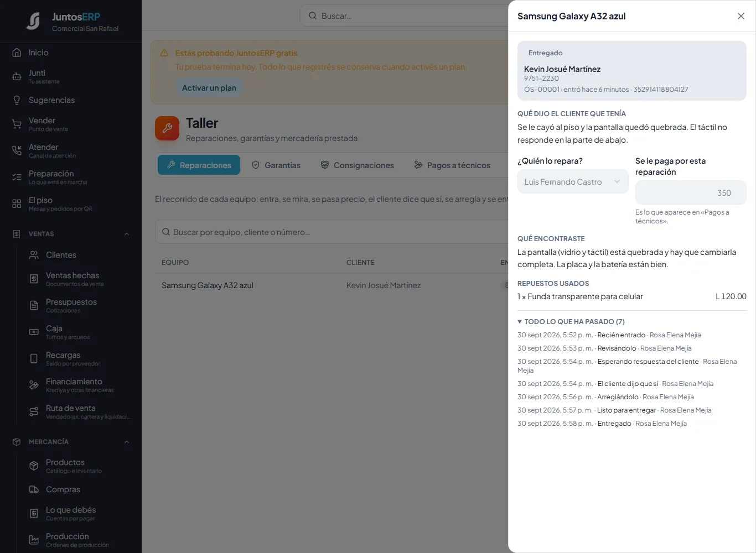
Task: Click the Activar un plan button
Action: 209,87
